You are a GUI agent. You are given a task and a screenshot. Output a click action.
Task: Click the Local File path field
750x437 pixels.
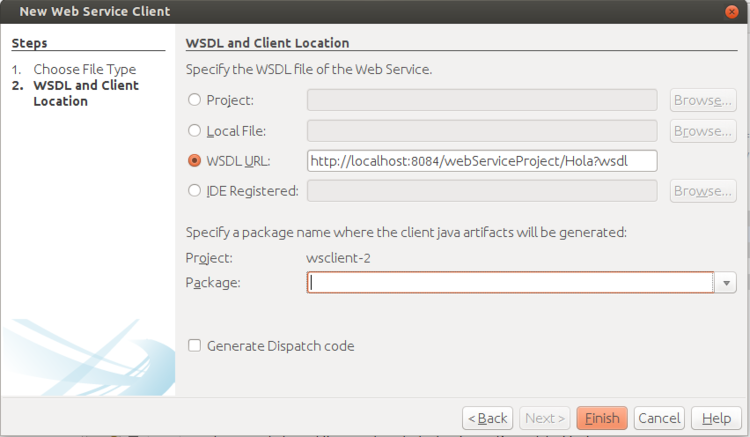click(482, 131)
